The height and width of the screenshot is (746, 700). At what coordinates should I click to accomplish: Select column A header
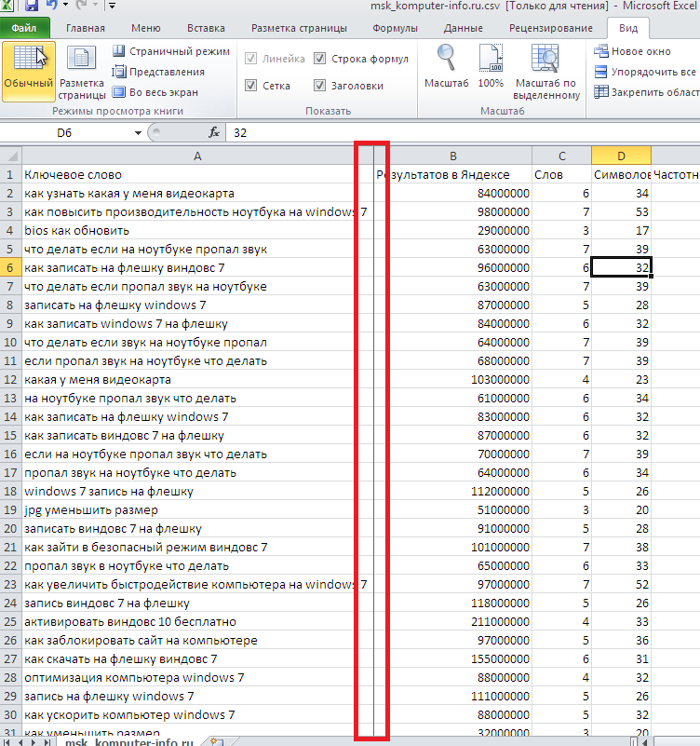pos(197,156)
